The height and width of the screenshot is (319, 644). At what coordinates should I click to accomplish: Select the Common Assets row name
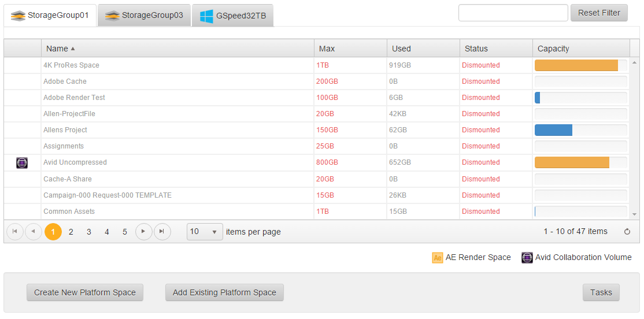point(69,212)
